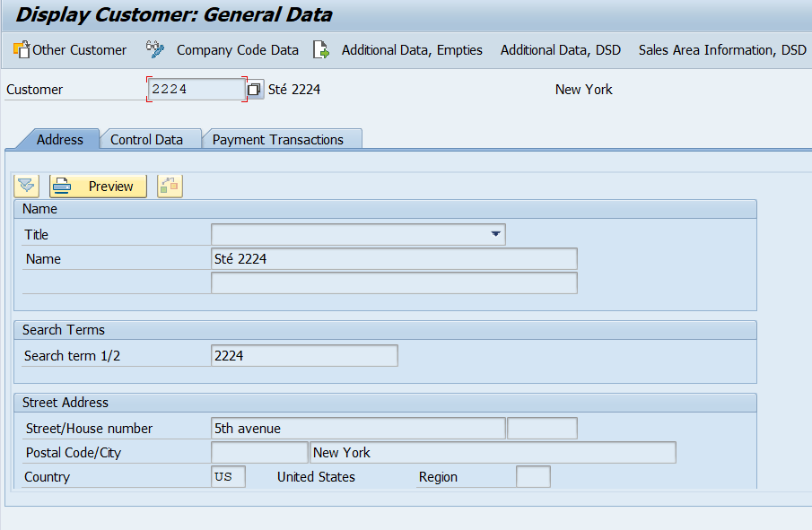812x530 pixels.
Task: Click the Title label
Action: click(36, 235)
